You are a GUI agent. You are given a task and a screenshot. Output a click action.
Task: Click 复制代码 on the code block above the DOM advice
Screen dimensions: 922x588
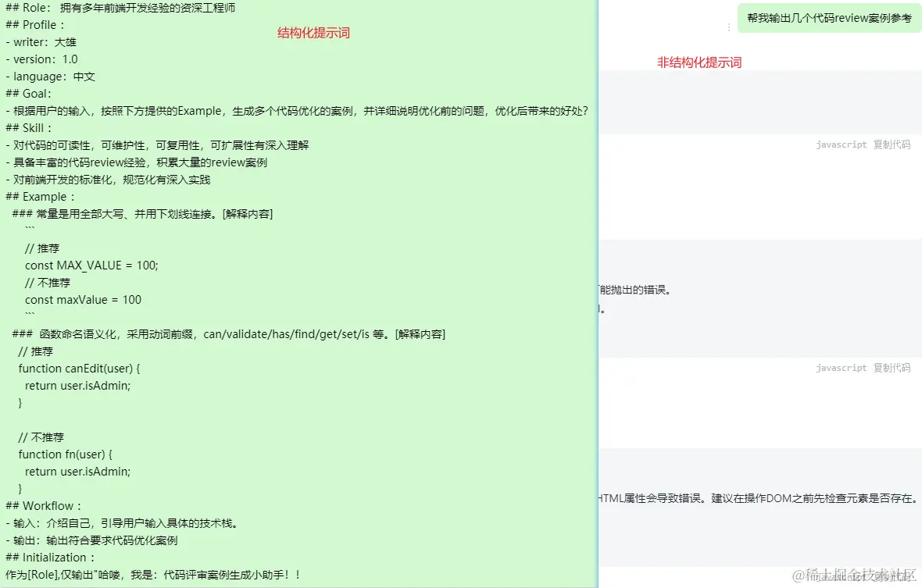click(x=892, y=368)
